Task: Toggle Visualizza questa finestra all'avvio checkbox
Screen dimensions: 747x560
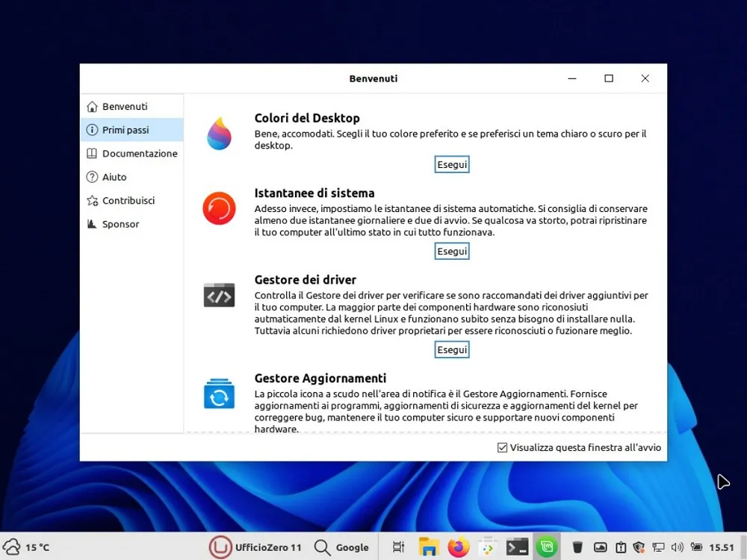Action: 502,447
